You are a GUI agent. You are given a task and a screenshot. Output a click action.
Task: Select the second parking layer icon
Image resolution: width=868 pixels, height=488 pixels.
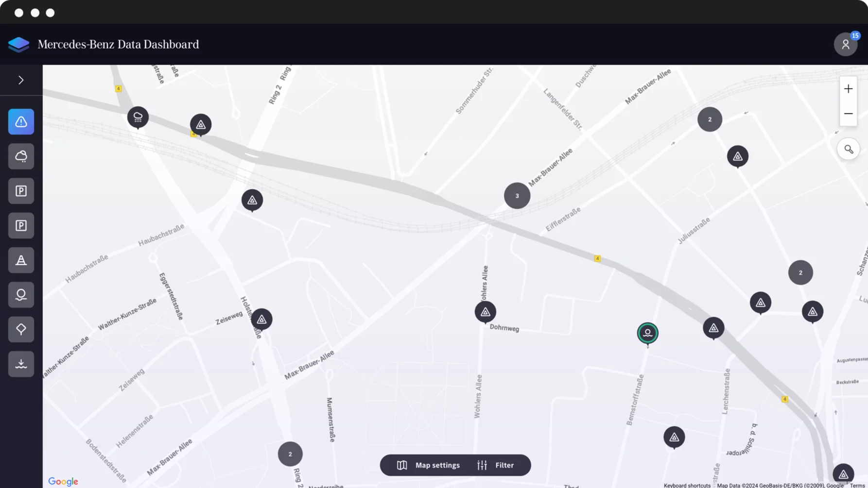point(21,225)
